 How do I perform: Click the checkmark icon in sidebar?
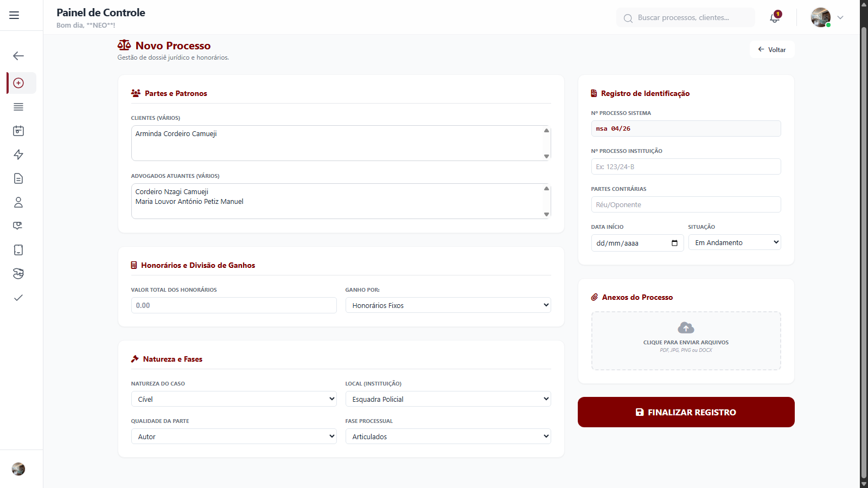(x=18, y=298)
